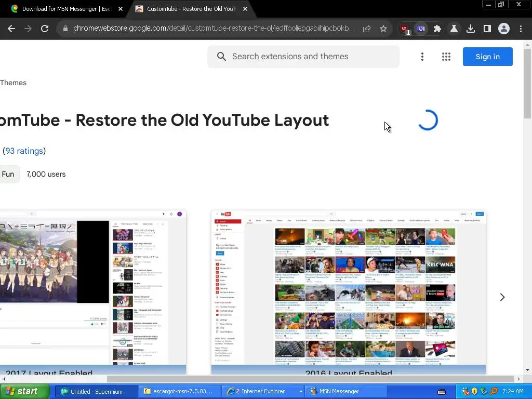Click the security shield tray icon
The height and width of the screenshot is (399, 532).
(474, 392)
